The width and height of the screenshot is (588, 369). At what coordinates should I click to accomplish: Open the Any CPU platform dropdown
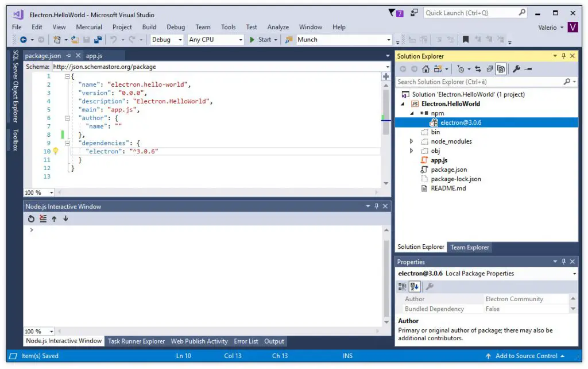[241, 40]
